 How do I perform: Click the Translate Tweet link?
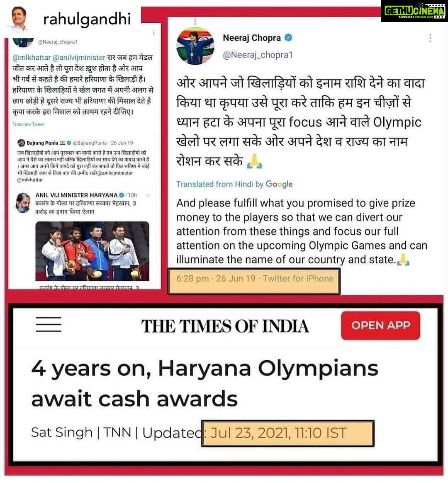point(28,124)
